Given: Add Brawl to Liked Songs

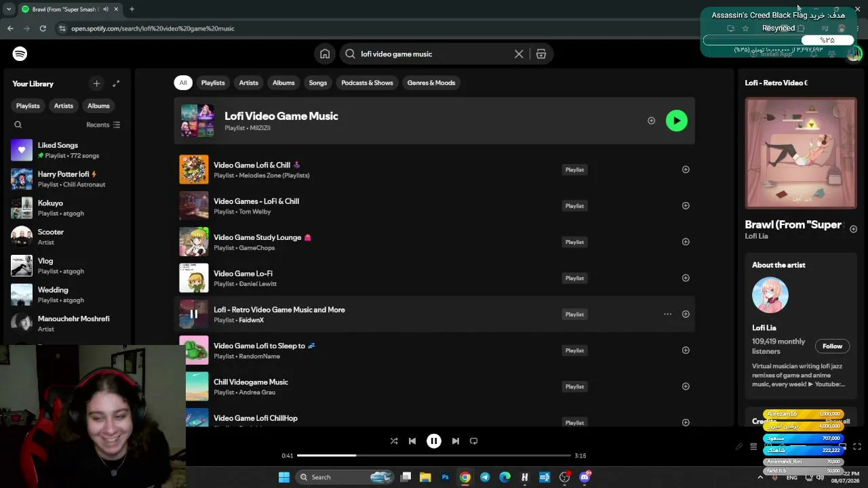Looking at the screenshot, I should click(x=853, y=229).
